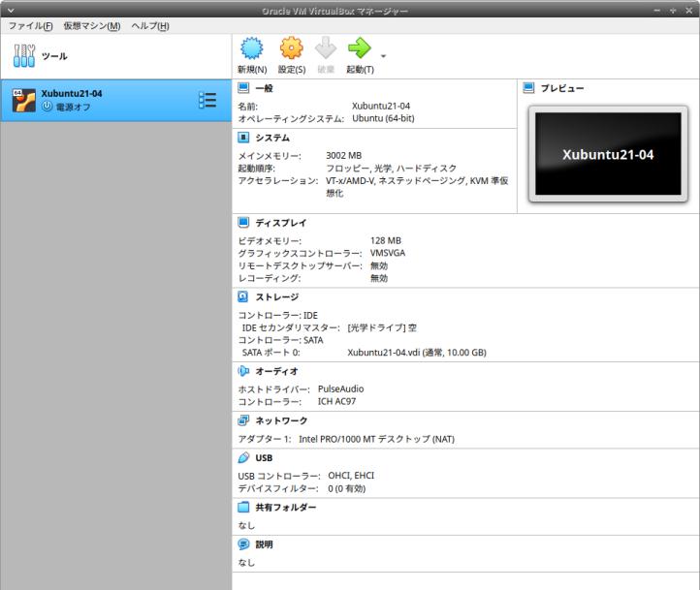Screen dimensions: 700x590
Task: Click the 説明 speech bubble icon
Action: 243,544
